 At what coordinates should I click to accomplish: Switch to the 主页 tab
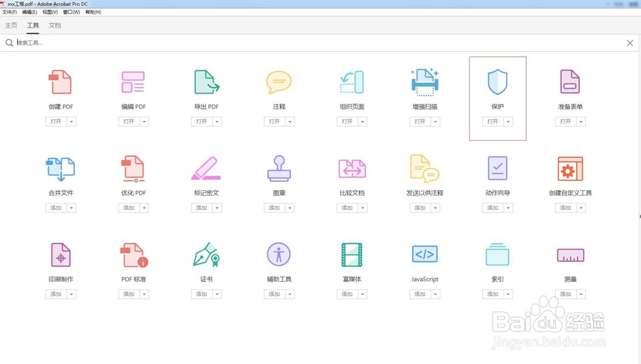click(x=11, y=26)
